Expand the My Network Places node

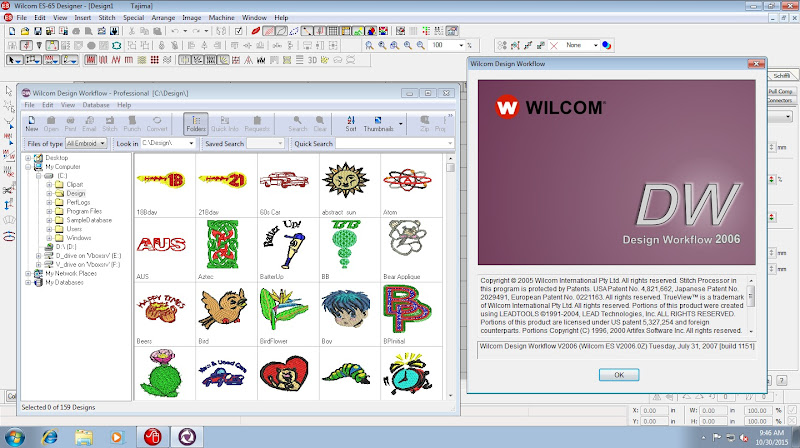coord(28,273)
